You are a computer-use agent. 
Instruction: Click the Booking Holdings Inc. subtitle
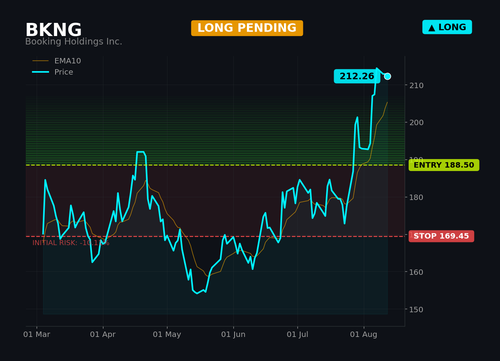74,42
